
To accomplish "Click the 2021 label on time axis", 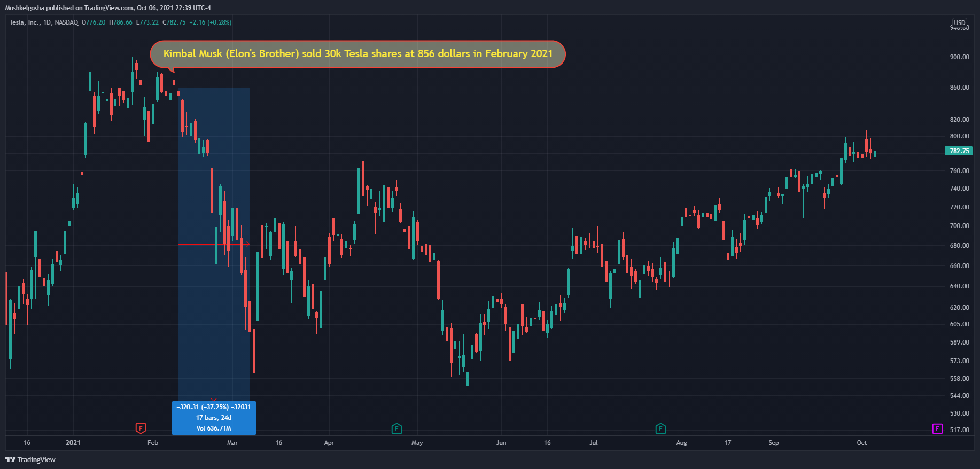I will [x=73, y=443].
